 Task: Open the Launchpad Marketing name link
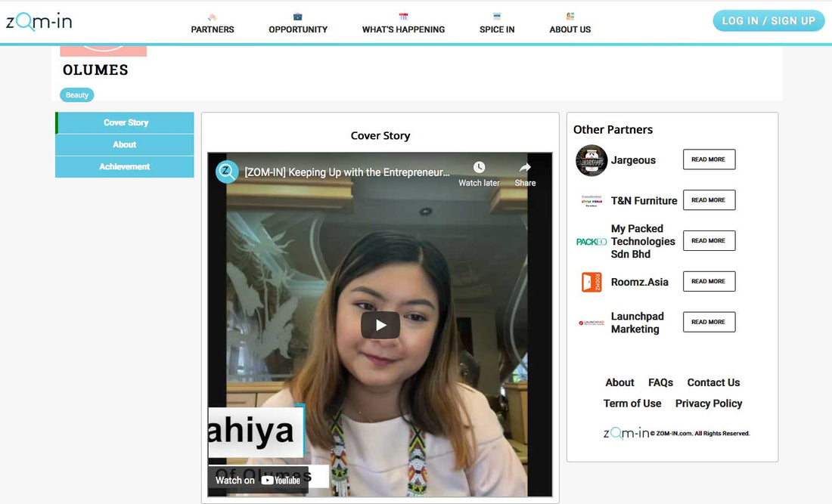[637, 322]
